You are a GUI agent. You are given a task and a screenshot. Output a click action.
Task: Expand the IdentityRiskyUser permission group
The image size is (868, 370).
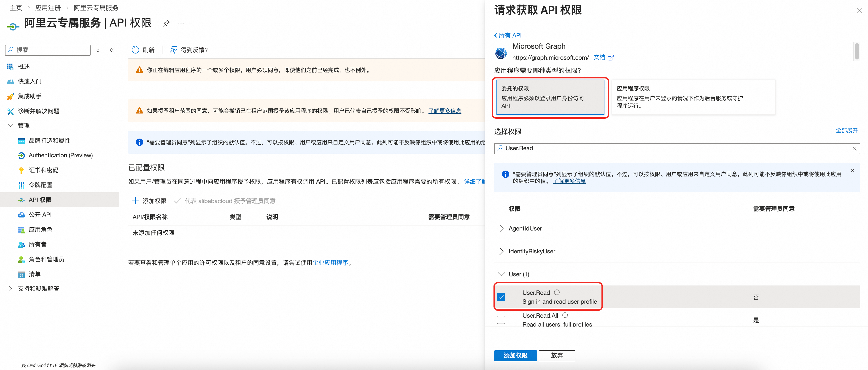coord(501,251)
